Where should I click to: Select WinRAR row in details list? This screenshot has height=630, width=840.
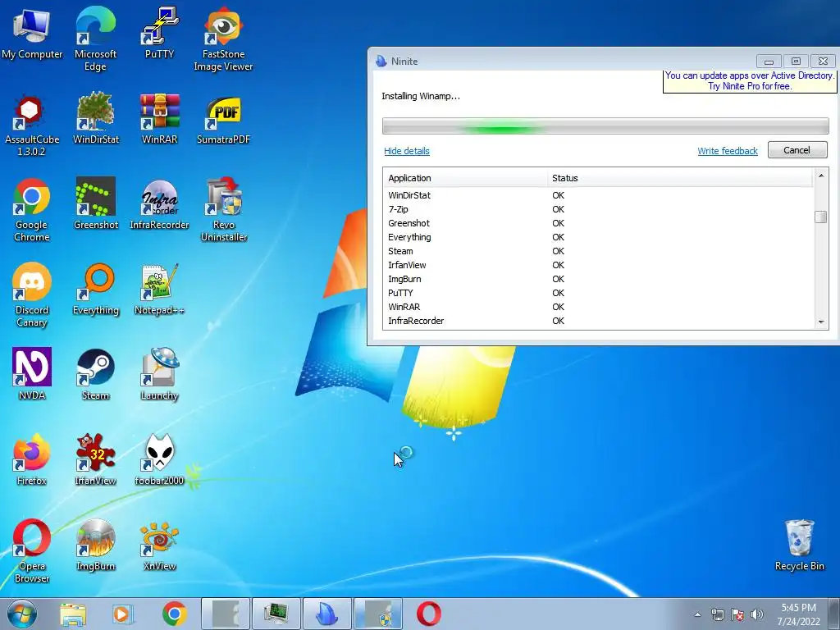coord(598,307)
